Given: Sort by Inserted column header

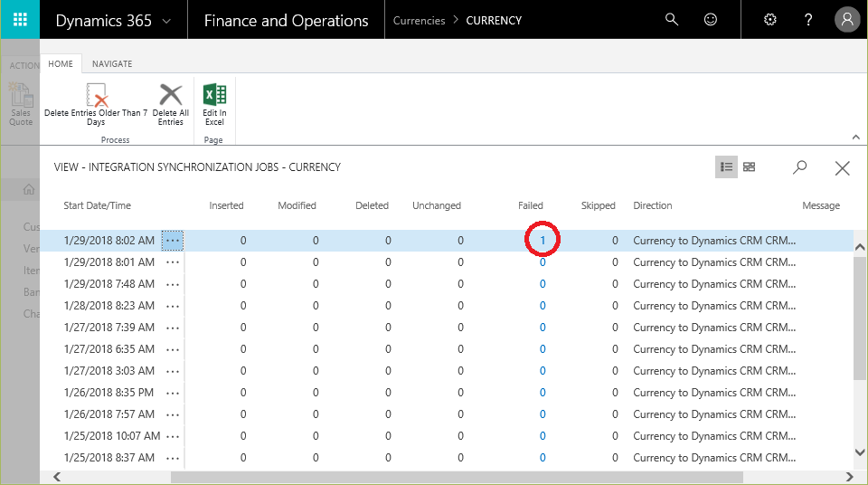Looking at the screenshot, I should (x=226, y=205).
